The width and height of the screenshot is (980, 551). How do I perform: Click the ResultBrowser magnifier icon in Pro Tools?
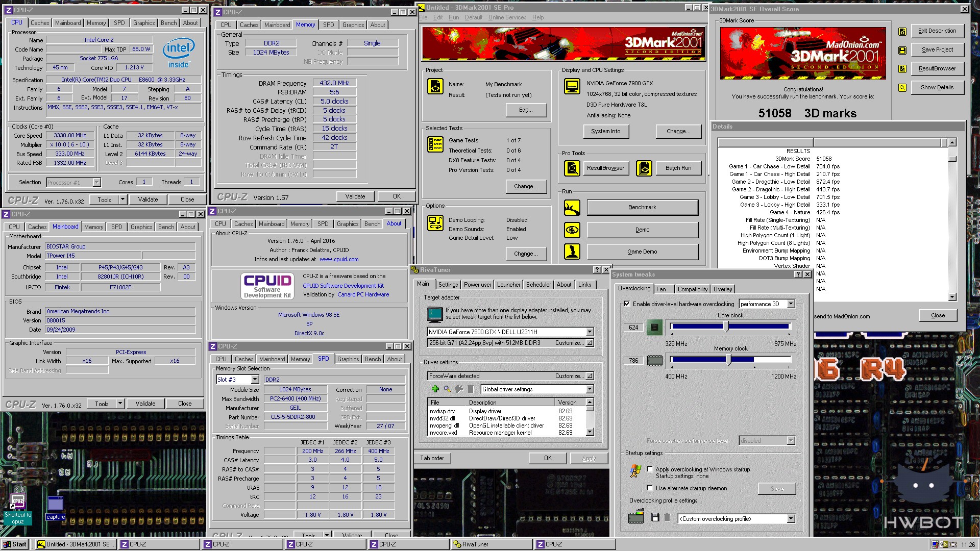pos(572,168)
